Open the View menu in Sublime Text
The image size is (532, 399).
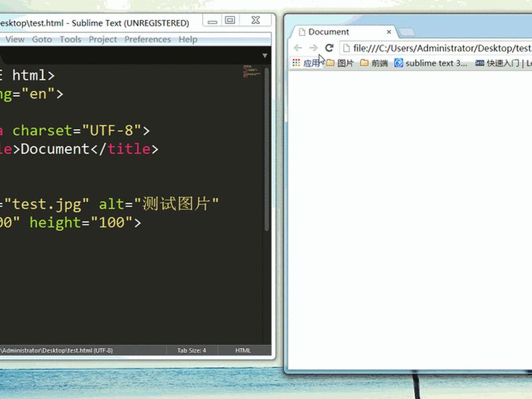(15, 39)
